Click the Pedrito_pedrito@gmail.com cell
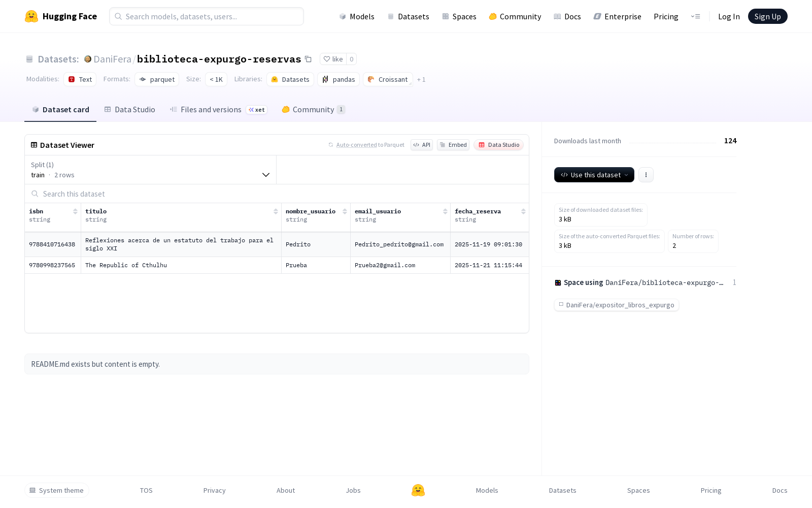 tap(399, 244)
